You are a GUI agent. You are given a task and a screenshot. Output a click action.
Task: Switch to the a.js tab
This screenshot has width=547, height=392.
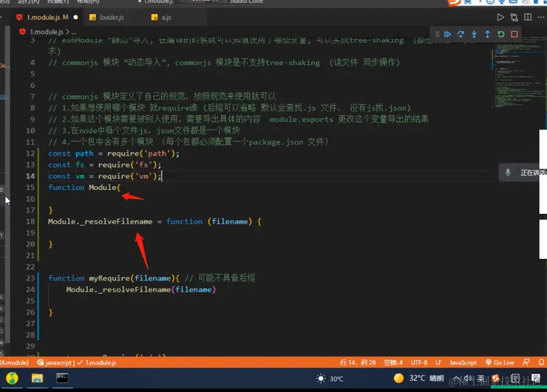coord(166,17)
